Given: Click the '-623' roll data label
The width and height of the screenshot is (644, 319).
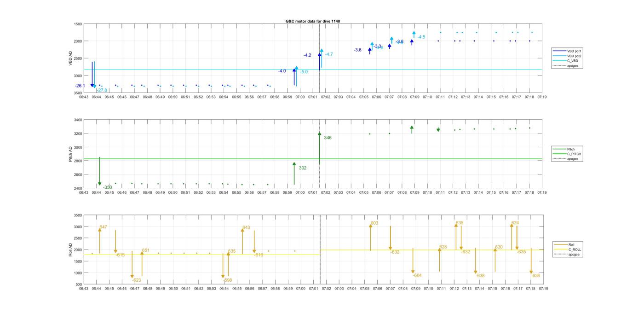Looking at the screenshot, I should click(137, 280).
